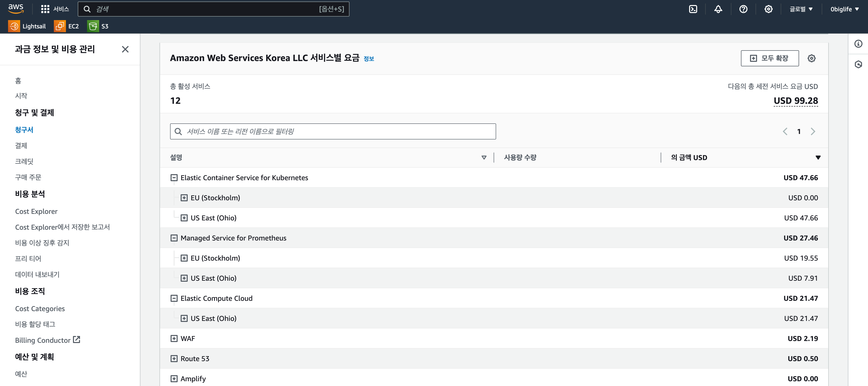Focus the top AWS search box
This screenshot has width=868, height=386.
click(213, 9)
